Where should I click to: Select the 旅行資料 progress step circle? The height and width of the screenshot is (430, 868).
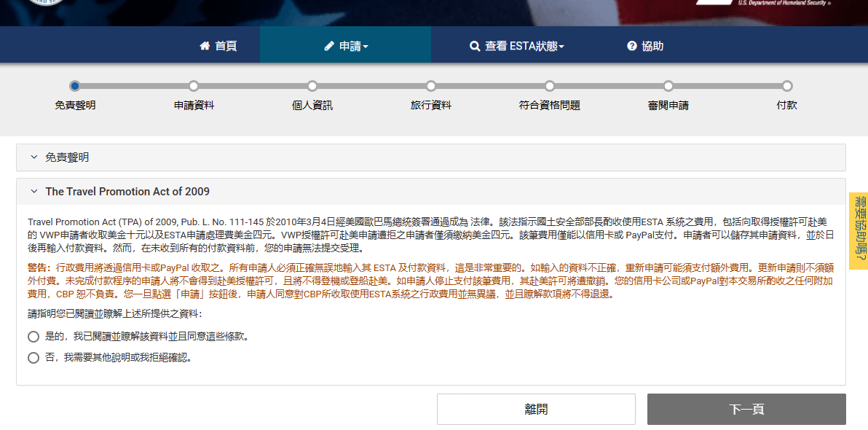(x=430, y=86)
